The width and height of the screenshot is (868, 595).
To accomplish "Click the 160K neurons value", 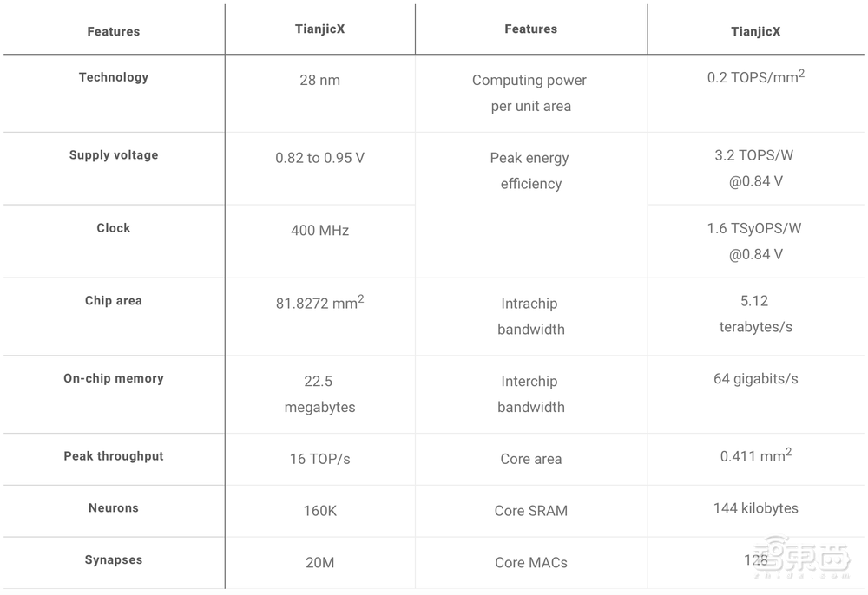I will (319, 511).
